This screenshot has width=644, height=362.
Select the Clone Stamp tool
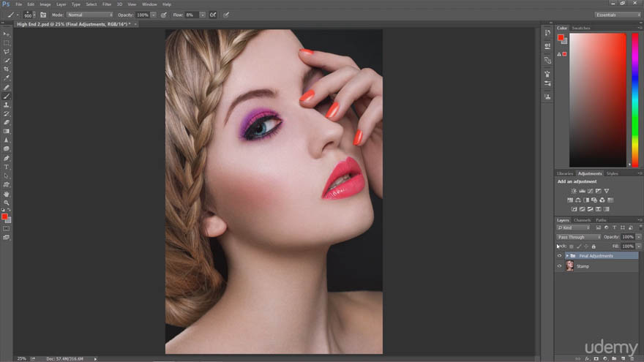[6, 105]
